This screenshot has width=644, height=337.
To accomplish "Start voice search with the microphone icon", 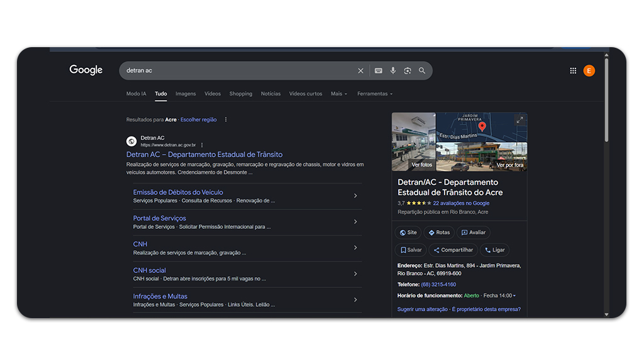I will (x=393, y=71).
